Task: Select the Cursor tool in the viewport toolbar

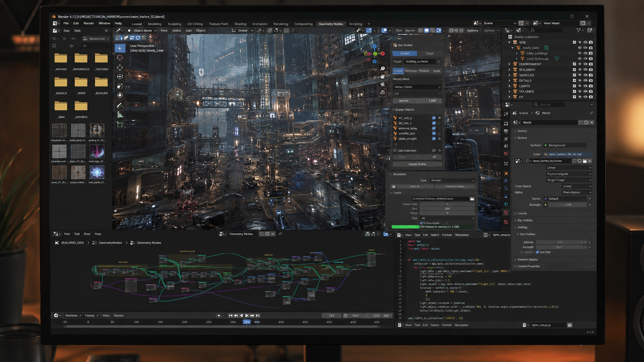Action: click(x=120, y=58)
